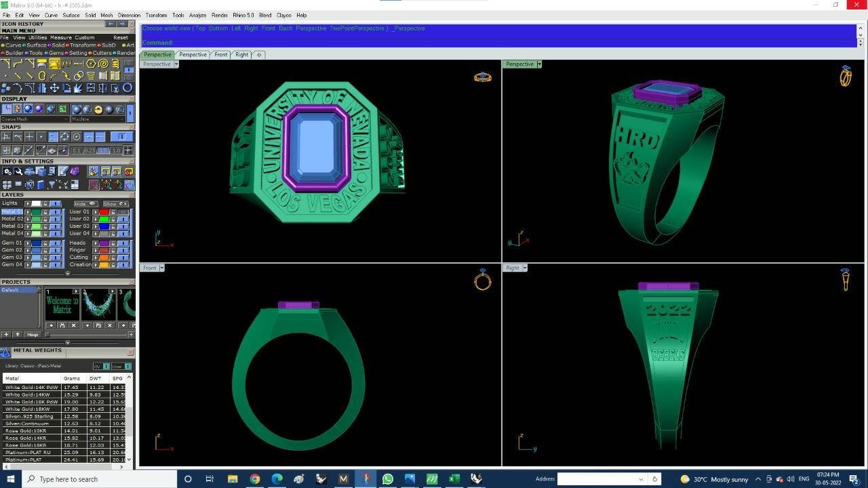Click the Reset button in Main Menu
The height and width of the screenshot is (488, 868).
[x=121, y=38]
